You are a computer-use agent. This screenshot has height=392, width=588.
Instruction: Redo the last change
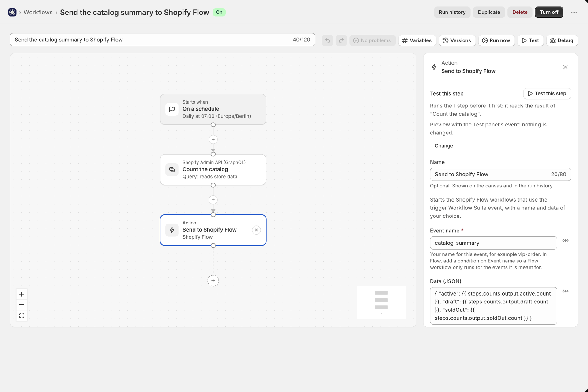point(341,40)
